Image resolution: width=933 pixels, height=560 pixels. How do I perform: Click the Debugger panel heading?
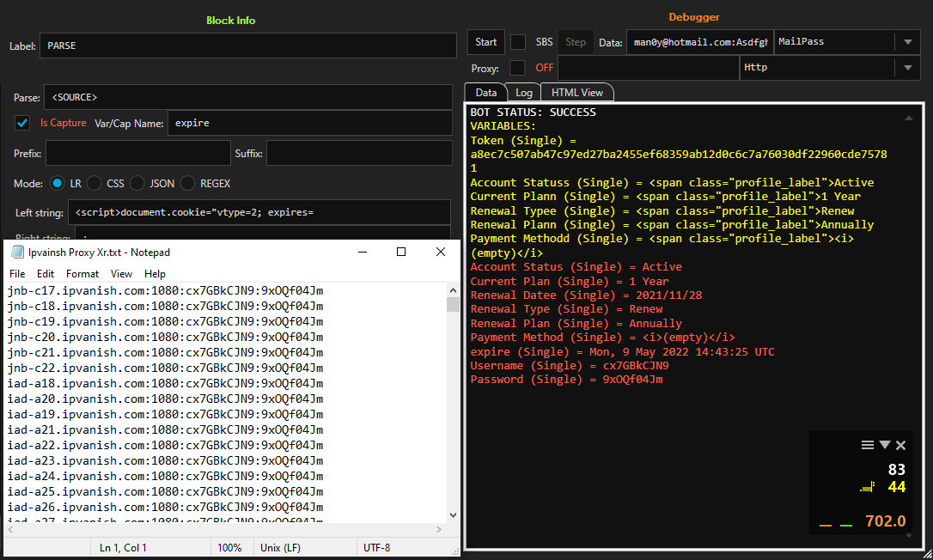pyautogui.click(x=694, y=17)
